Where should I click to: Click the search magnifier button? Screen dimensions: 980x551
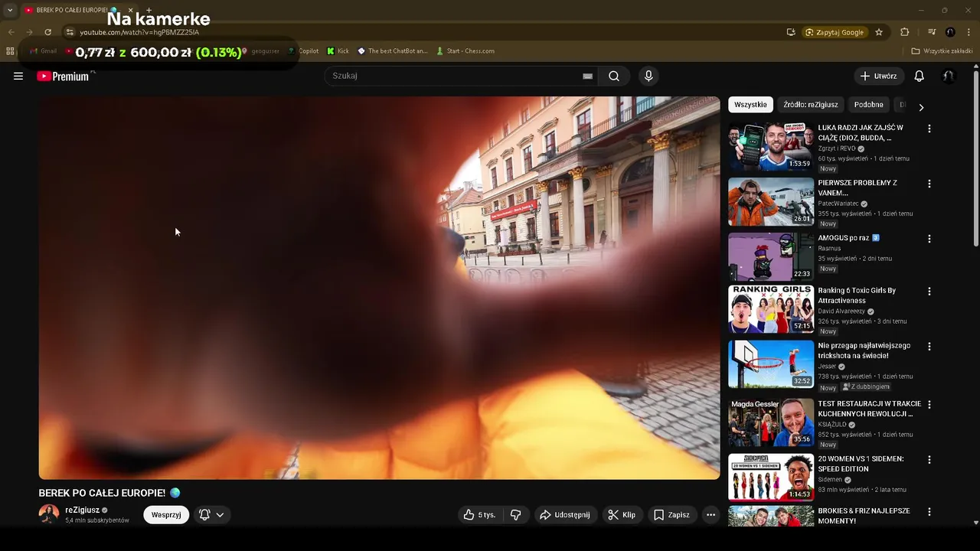point(614,76)
